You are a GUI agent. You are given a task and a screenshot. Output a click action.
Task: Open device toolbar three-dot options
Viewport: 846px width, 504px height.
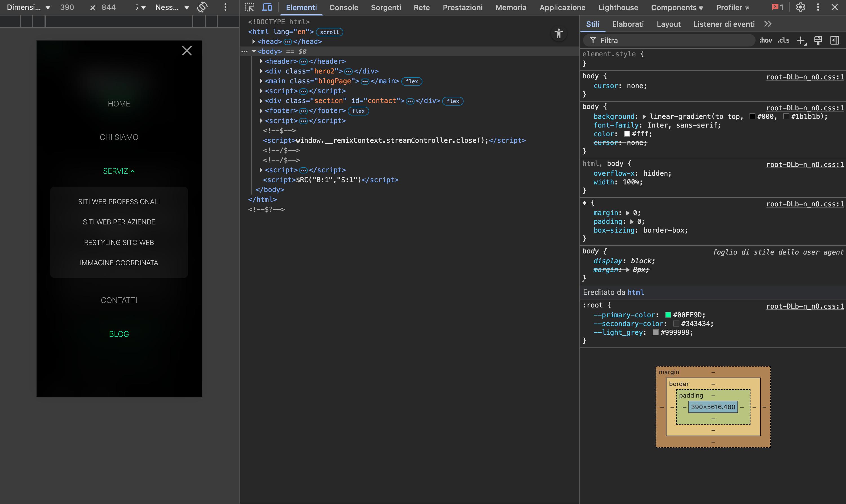tap(225, 7)
